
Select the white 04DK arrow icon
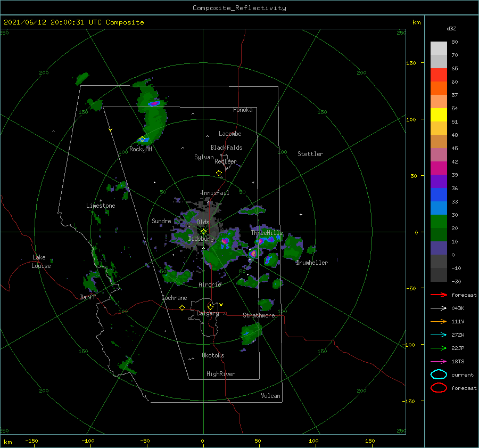439,308
